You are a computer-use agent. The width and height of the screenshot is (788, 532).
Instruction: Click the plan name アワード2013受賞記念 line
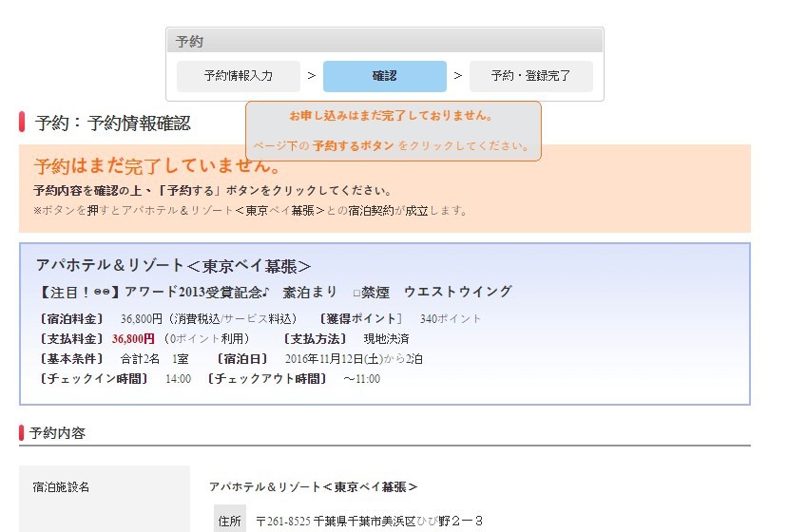point(276,292)
